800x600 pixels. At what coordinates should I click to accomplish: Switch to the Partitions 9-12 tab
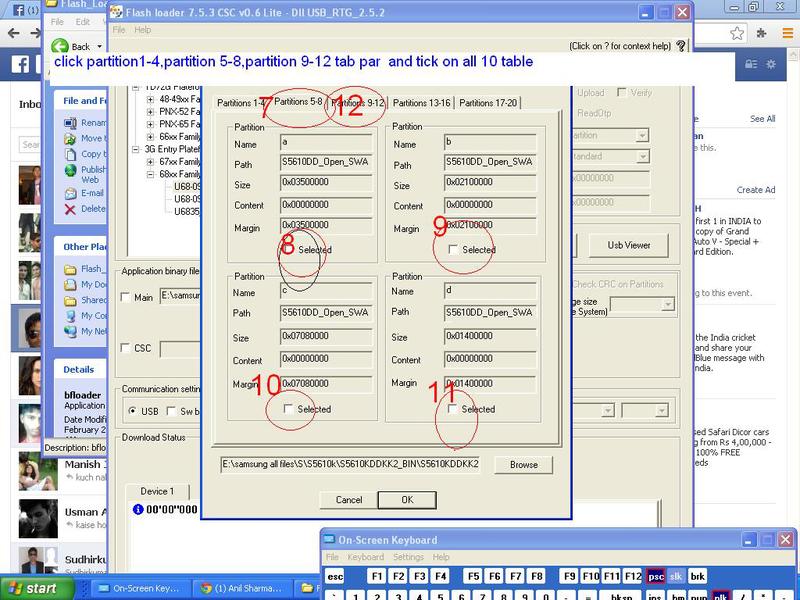point(358,103)
